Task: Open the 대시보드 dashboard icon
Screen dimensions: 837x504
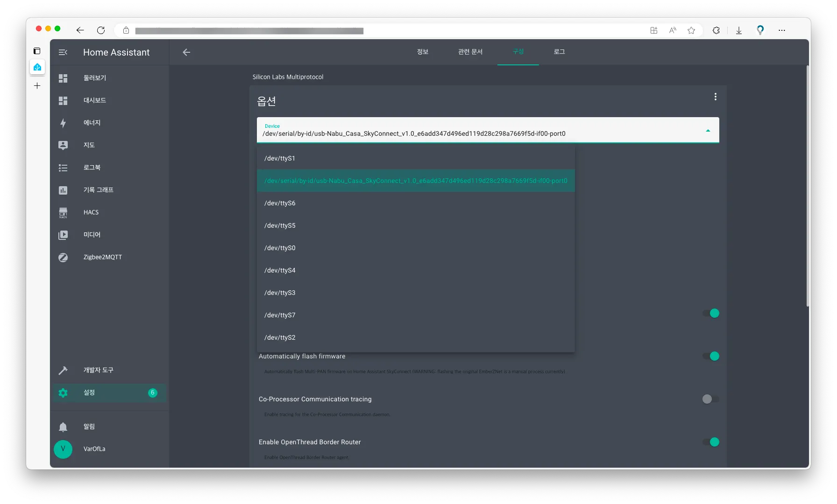Action: point(63,100)
